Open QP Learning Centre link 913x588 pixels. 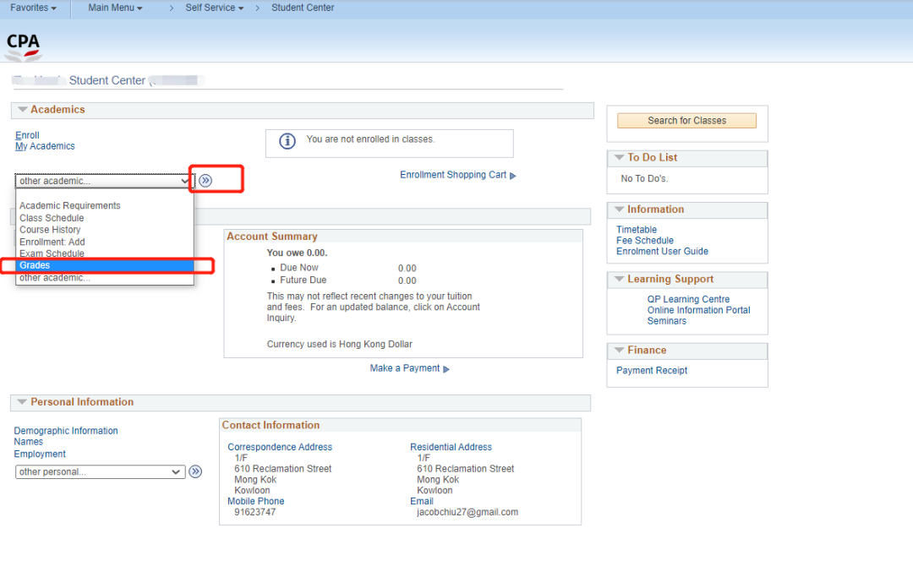(x=688, y=299)
